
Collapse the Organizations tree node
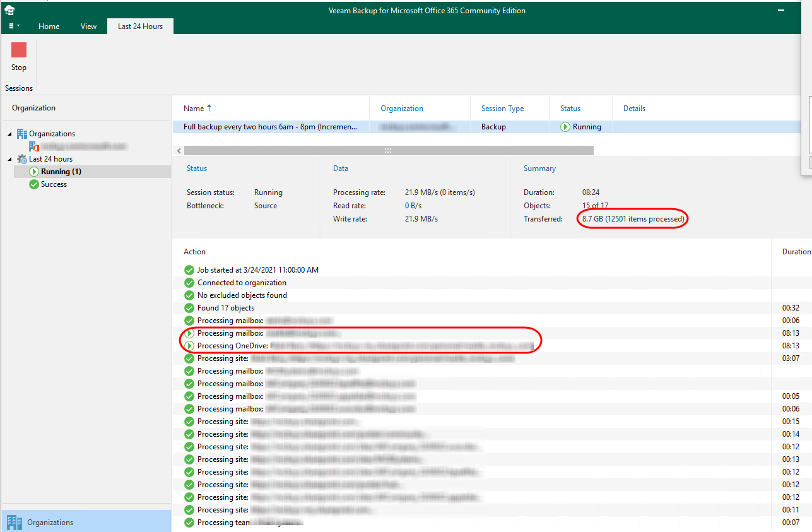9,134
